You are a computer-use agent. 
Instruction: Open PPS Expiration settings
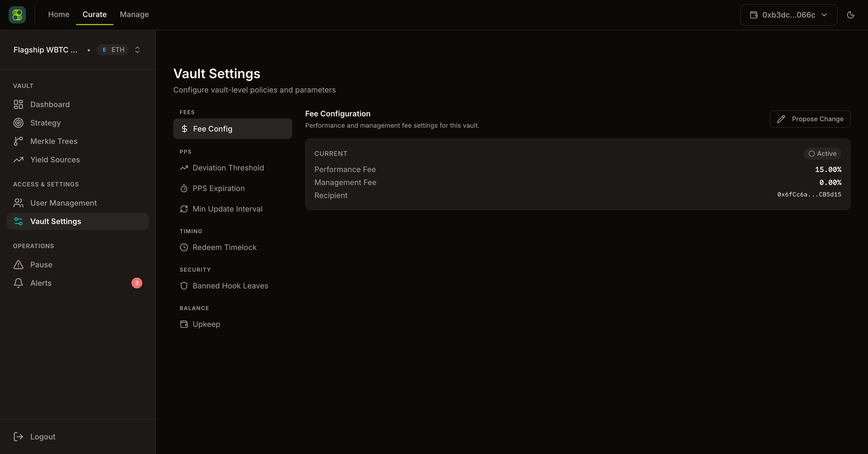coord(233,188)
